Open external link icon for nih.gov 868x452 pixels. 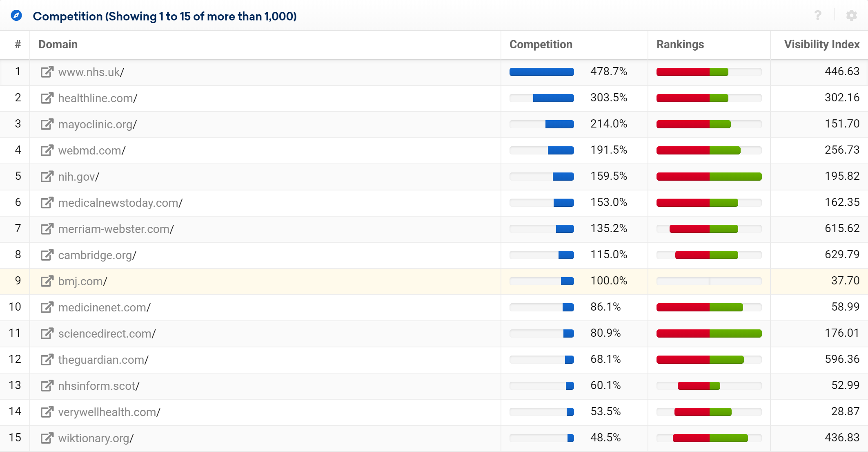(47, 177)
